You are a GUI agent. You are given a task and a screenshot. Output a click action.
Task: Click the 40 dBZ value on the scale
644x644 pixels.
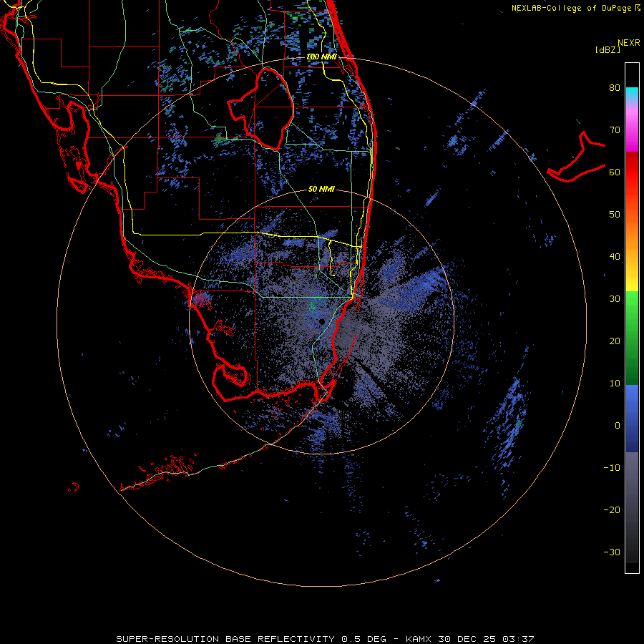click(615, 257)
